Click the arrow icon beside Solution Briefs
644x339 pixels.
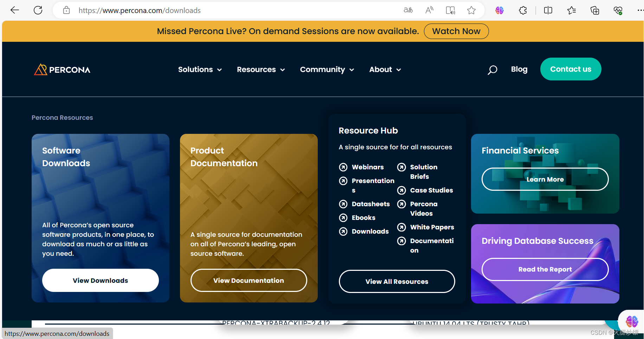click(x=401, y=167)
